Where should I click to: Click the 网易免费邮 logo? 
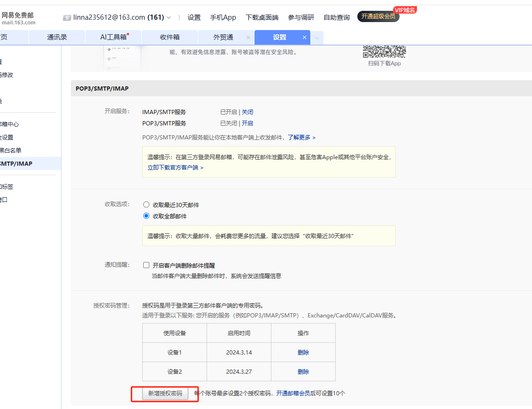[x=18, y=18]
